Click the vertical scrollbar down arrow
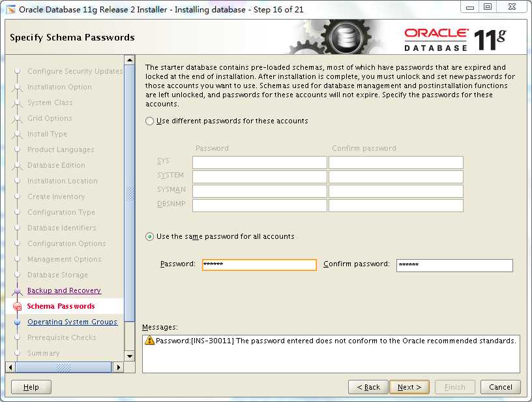Screen dimensions: 532x402 coord(130,356)
